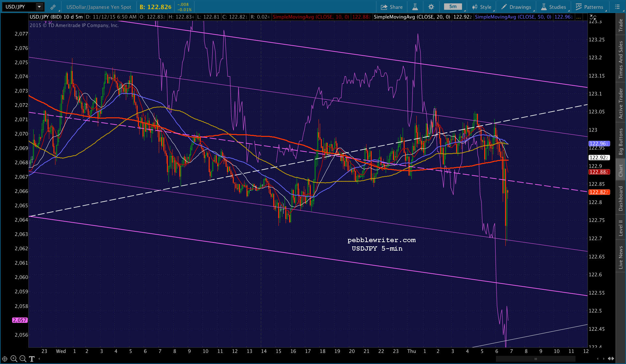Zoom in with the magnifier plus icon
Screen dimensions: 626x364
tap(14, 359)
